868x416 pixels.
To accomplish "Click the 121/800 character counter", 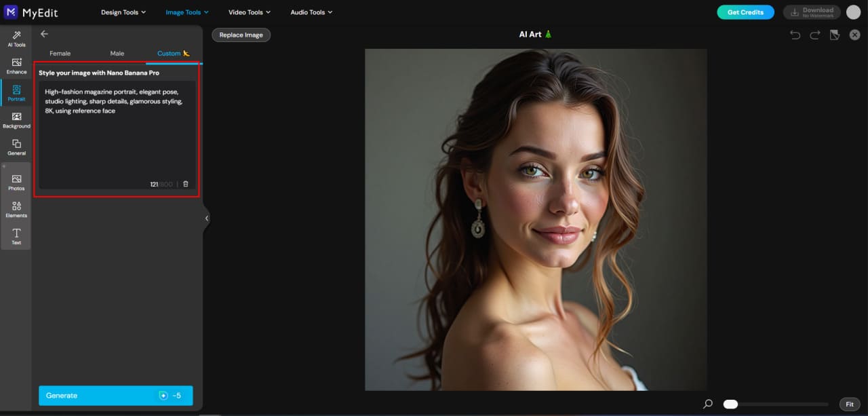I will click(x=161, y=184).
